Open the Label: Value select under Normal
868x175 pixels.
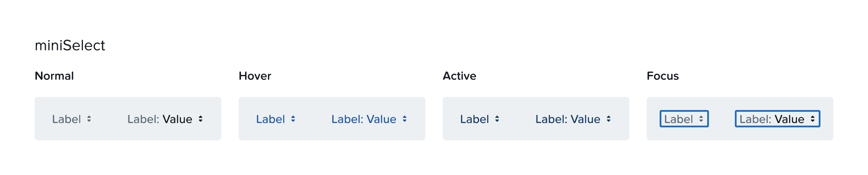pos(160,119)
